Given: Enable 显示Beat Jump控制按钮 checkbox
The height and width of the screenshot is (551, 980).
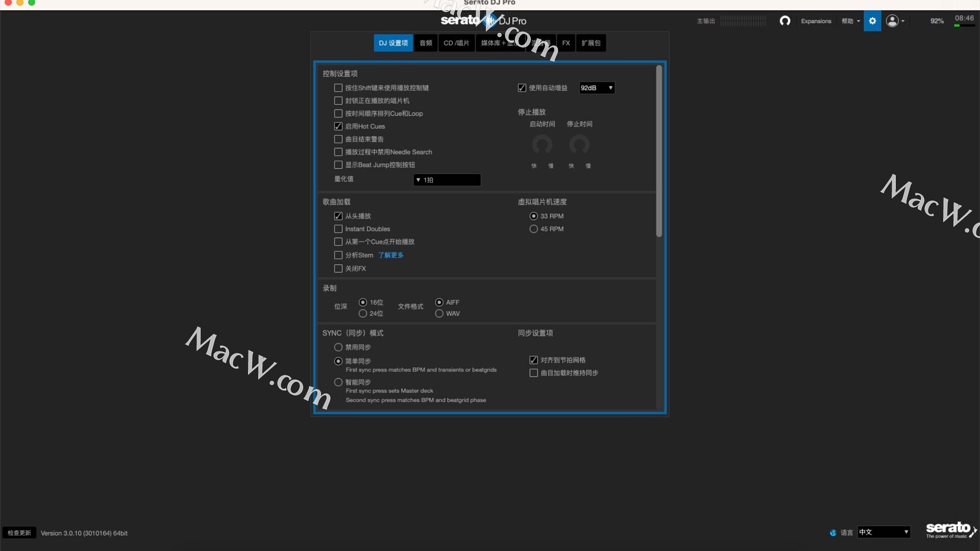Looking at the screenshot, I should [x=338, y=165].
